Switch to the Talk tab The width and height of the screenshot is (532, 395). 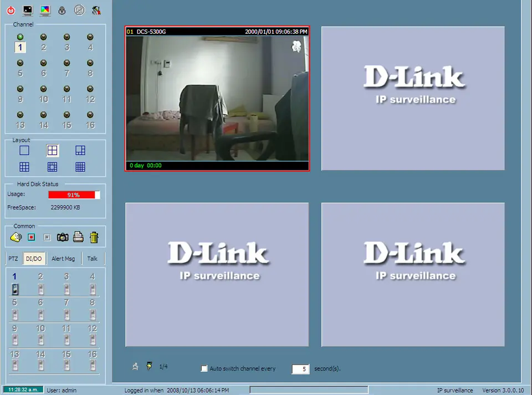93,259
